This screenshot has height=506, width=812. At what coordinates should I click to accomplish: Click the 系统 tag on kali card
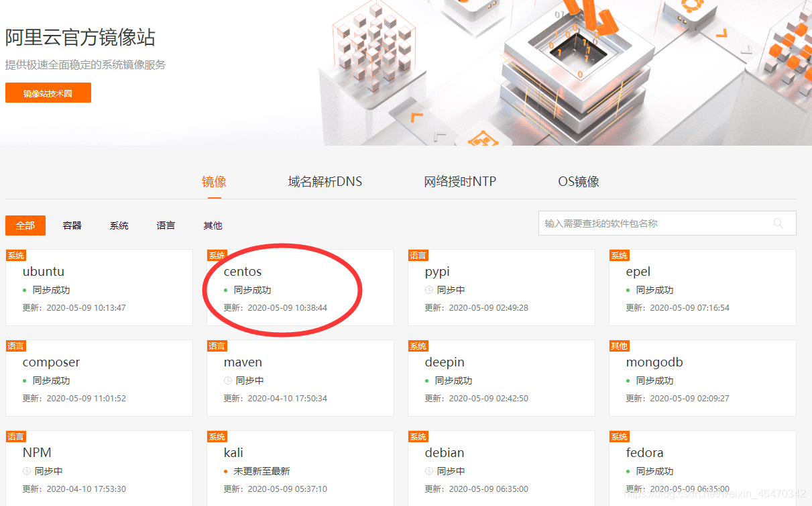217,436
